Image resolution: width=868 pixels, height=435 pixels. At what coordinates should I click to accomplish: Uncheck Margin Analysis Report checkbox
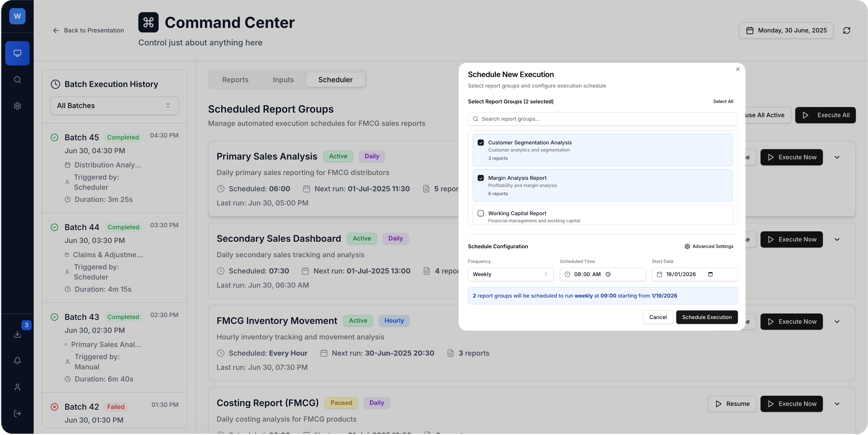click(481, 178)
